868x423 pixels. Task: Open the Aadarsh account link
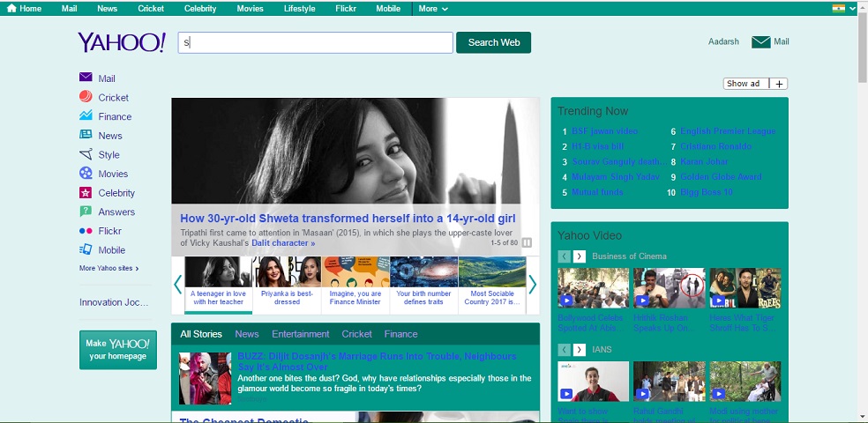[x=723, y=41]
